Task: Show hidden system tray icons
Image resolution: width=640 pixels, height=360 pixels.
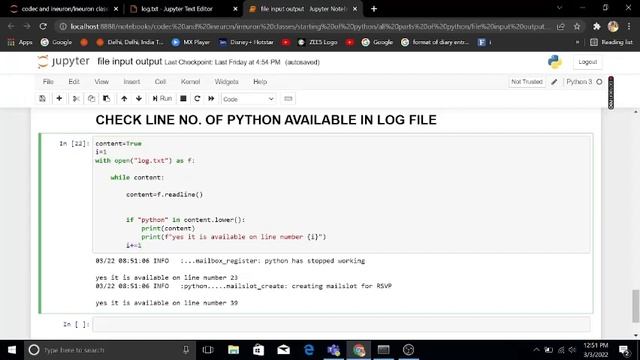Action: [x=536, y=350]
